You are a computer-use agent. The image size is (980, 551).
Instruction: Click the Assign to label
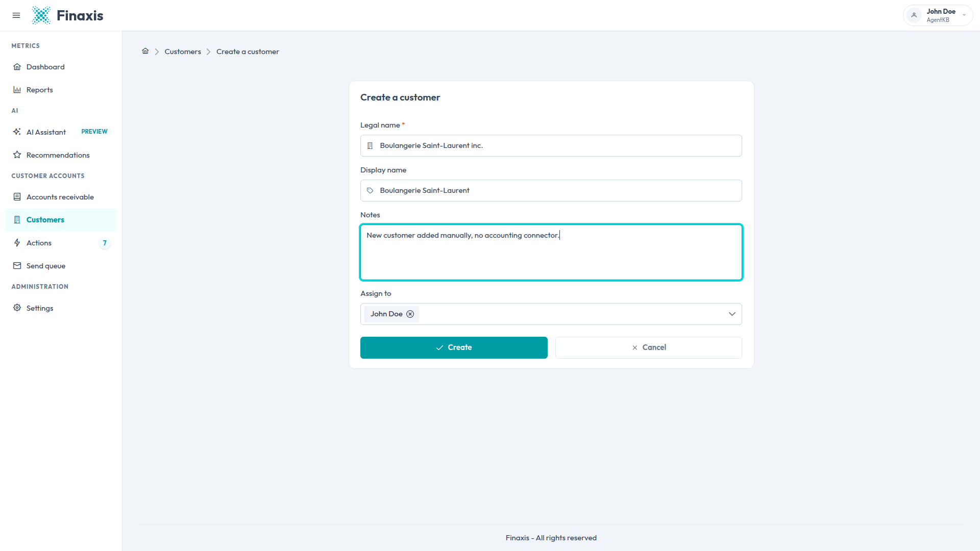coord(376,293)
